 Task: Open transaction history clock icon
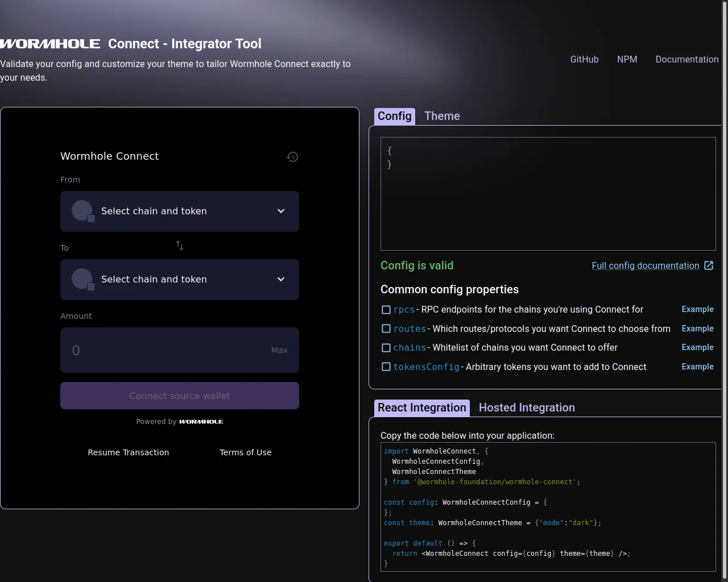(292, 157)
